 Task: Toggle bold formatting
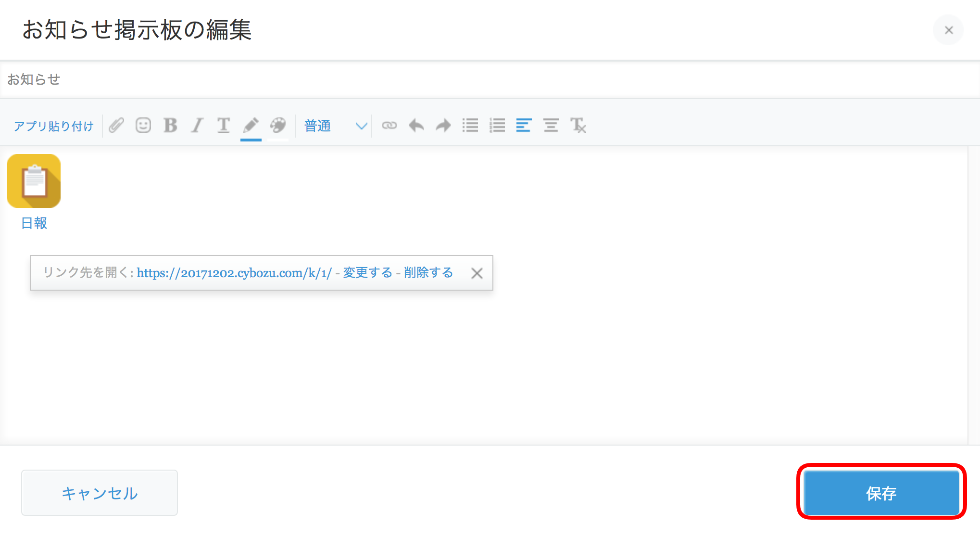pos(170,126)
